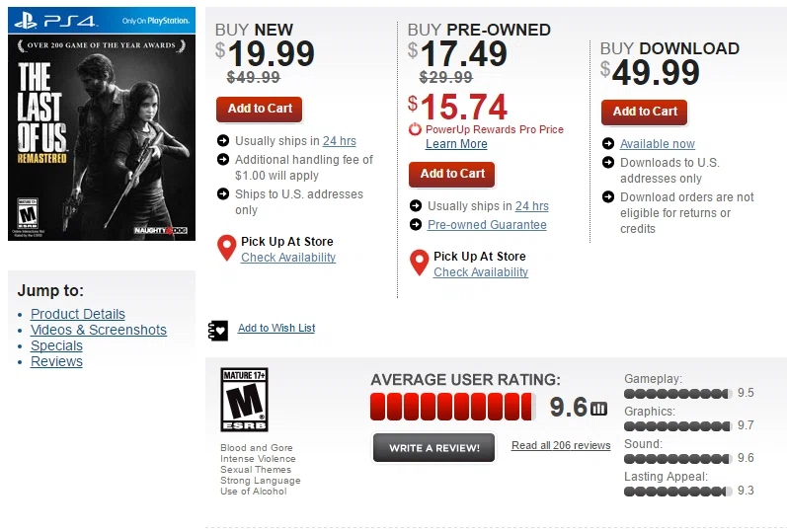
Task: Jump to Videos & Screenshots section
Action: (x=99, y=330)
